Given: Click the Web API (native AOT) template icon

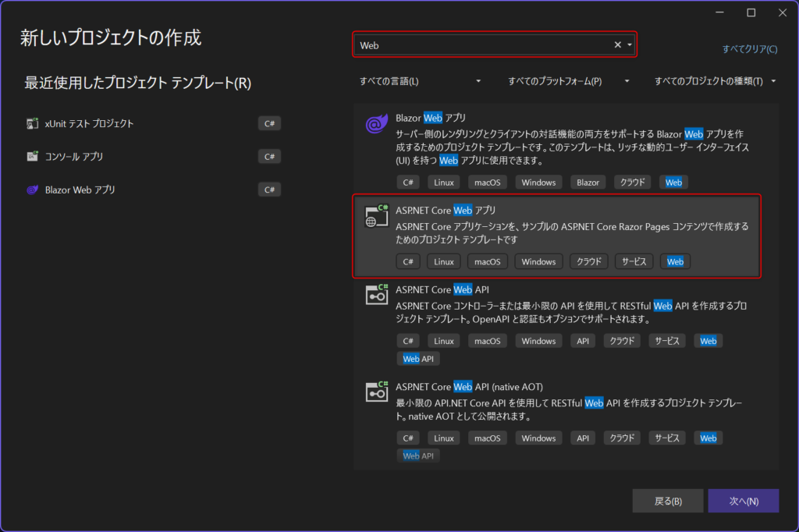Looking at the screenshot, I should tap(377, 392).
